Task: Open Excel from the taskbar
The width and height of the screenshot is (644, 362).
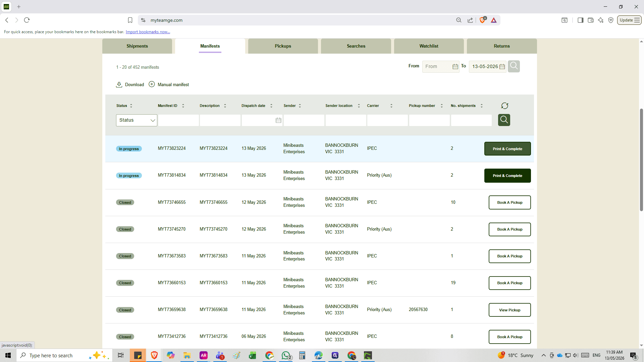Action: coord(252,355)
